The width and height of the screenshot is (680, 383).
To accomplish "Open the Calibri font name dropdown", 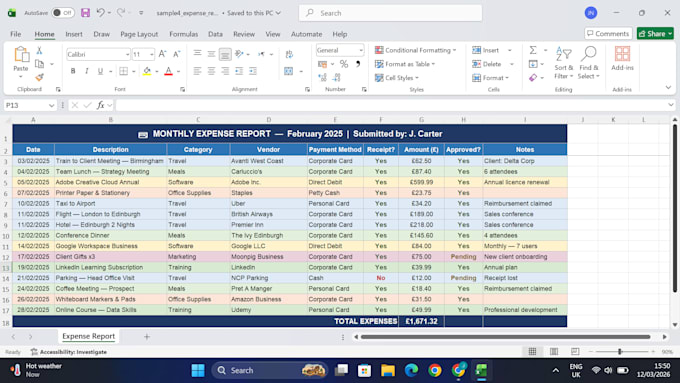I will (127, 55).
